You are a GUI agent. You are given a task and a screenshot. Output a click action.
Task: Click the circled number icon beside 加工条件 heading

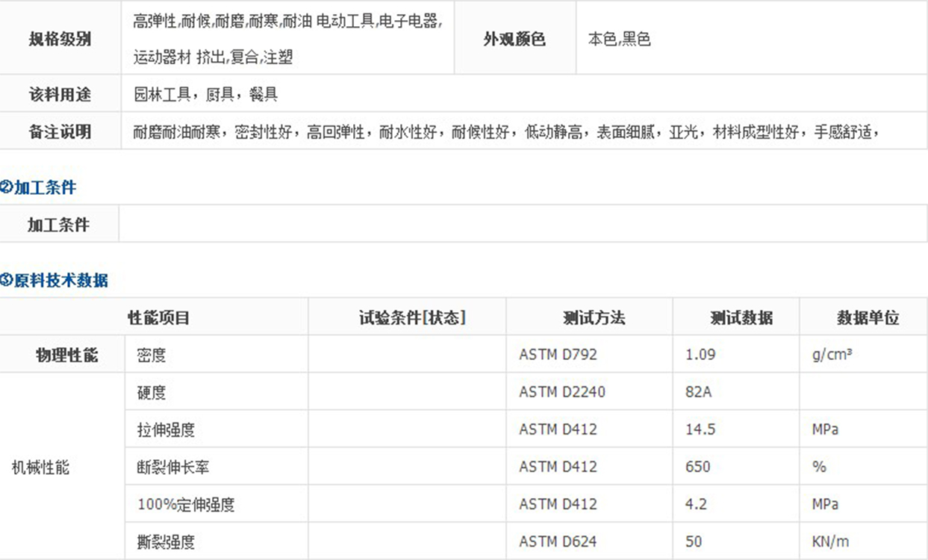coord(6,188)
